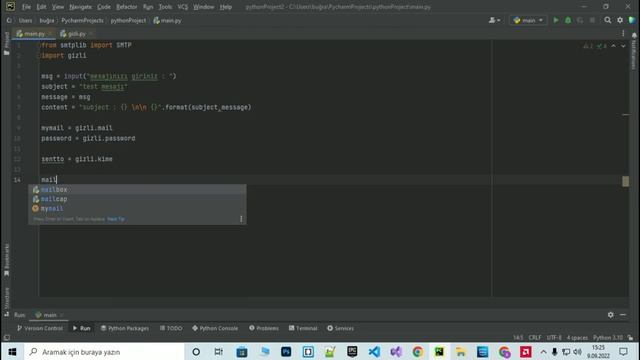Select the main tab in Run panel
640x360 pixels.
49,315
